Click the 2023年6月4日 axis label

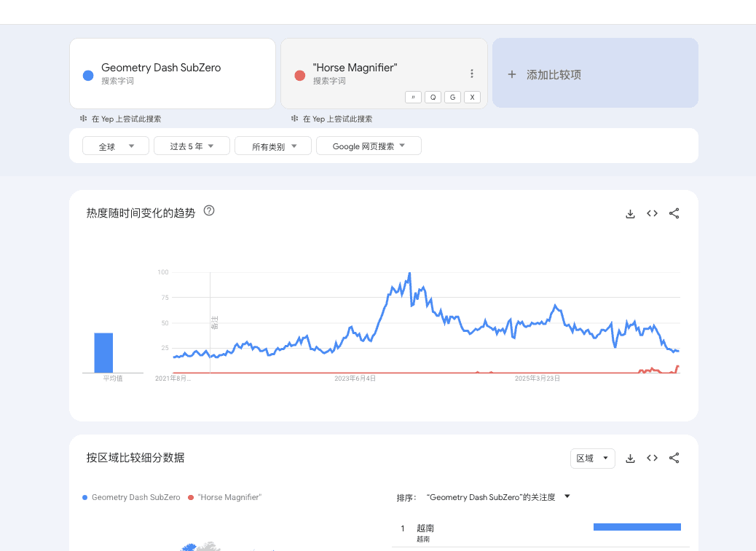[355, 378]
